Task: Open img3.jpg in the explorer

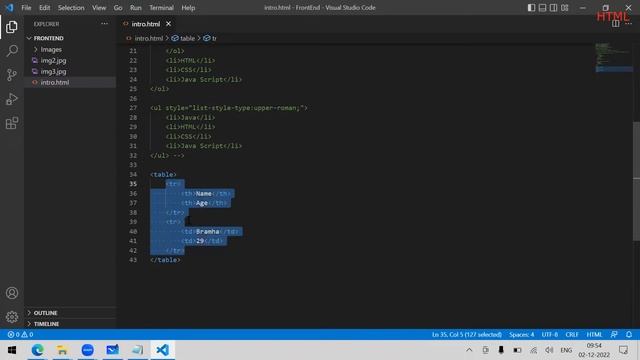Action: pos(53,71)
